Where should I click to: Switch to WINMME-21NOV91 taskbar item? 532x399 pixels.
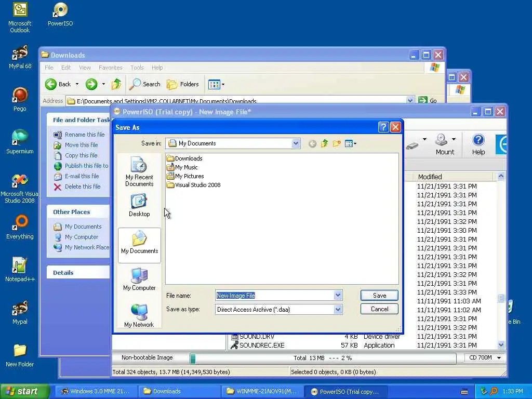click(x=262, y=391)
